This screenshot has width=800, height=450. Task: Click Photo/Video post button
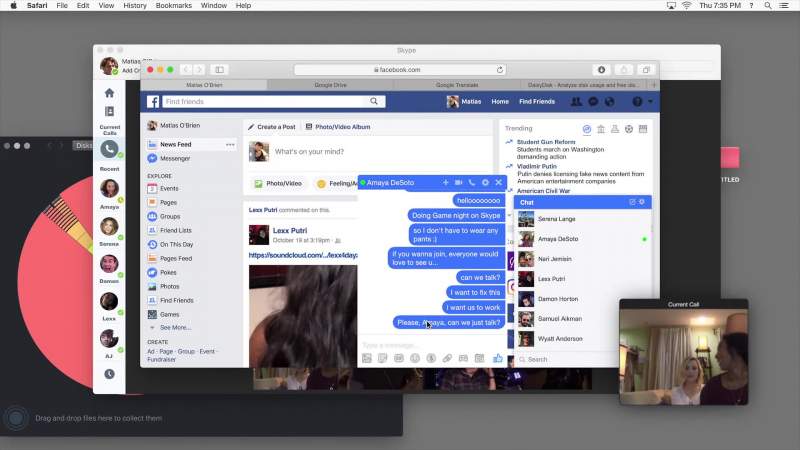pyautogui.click(x=278, y=184)
